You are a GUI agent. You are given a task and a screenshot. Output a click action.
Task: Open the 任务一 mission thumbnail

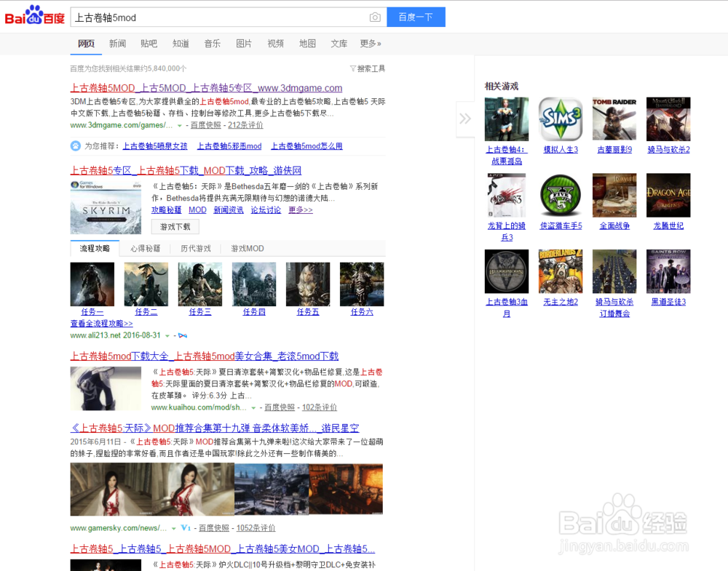click(x=92, y=284)
